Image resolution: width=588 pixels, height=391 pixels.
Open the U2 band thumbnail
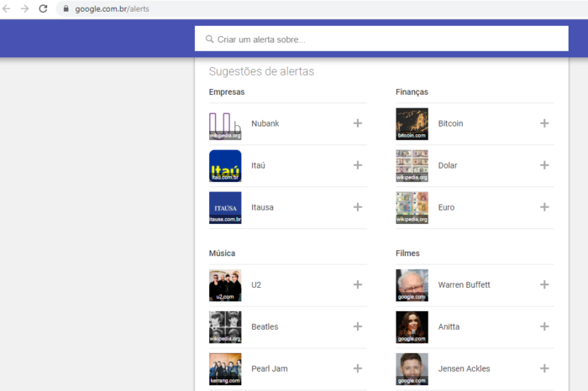pyautogui.click(x=225, y=285)
